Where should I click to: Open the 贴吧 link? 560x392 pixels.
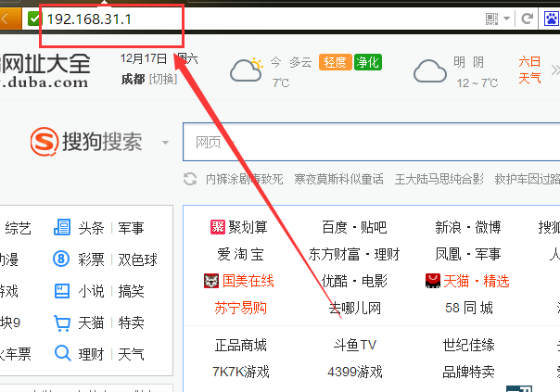(374, 227)
